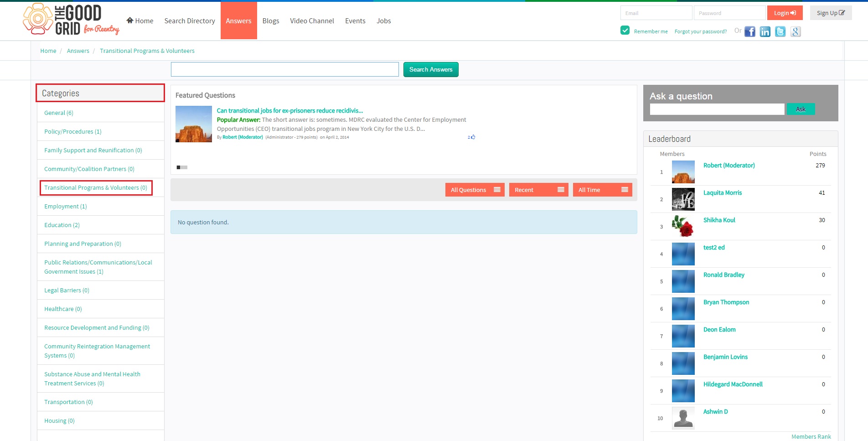
Task: Focus the Email input field
Action: click(656, 13)
